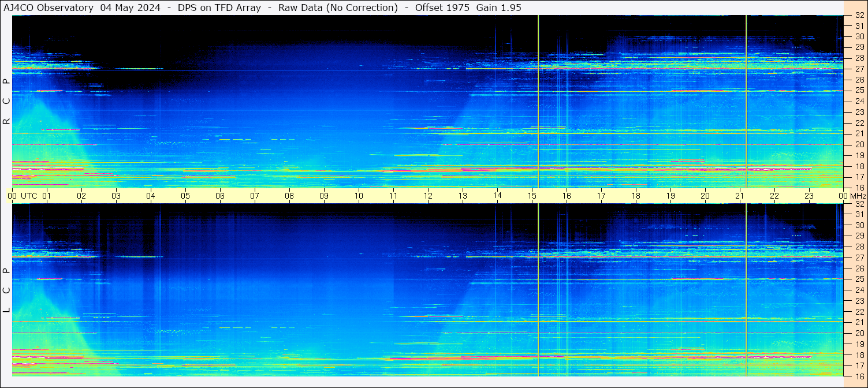The image size is (868, 388).
Task: Click the 16 label on the LCP frequency axis
Action: pyautogui.click(x=859, y=376)
